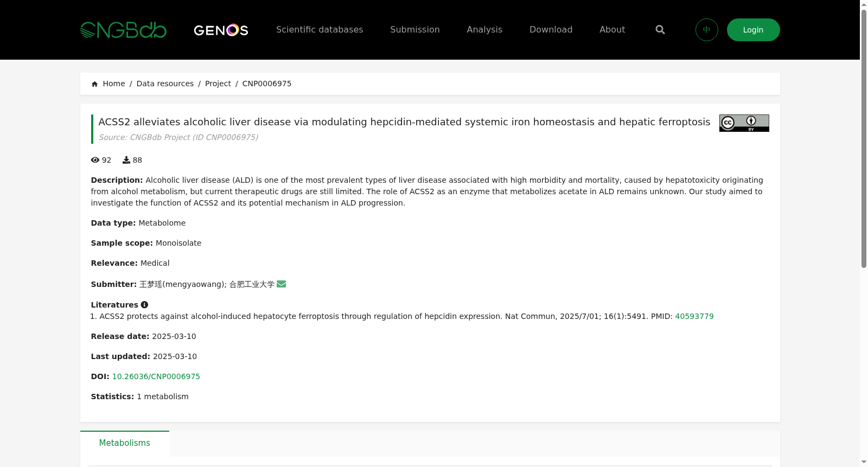Click the download count icon
The width and height of the screenshot is (868, 467).
pos(126,160)
